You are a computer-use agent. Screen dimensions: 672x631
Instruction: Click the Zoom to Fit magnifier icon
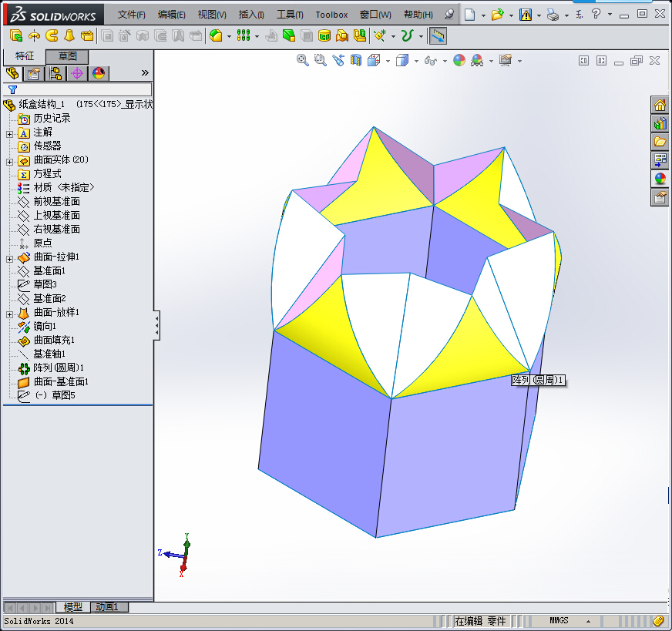[x=303, y=60]
